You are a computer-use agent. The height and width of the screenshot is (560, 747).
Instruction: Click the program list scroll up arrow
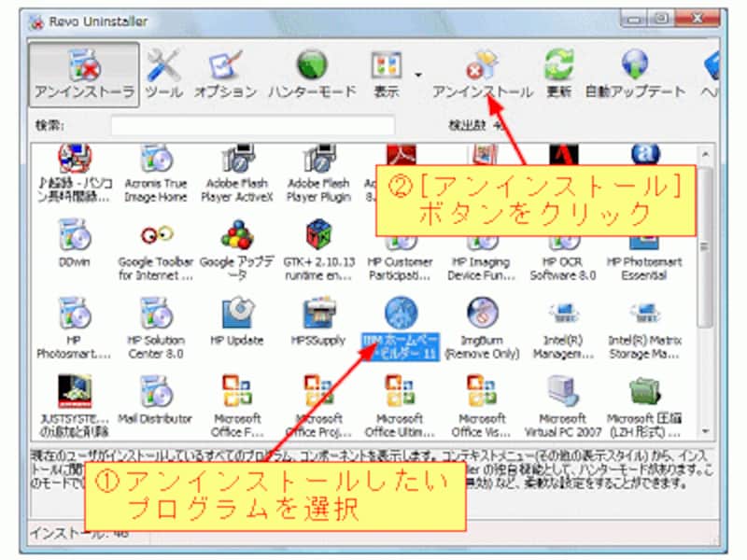706,154
